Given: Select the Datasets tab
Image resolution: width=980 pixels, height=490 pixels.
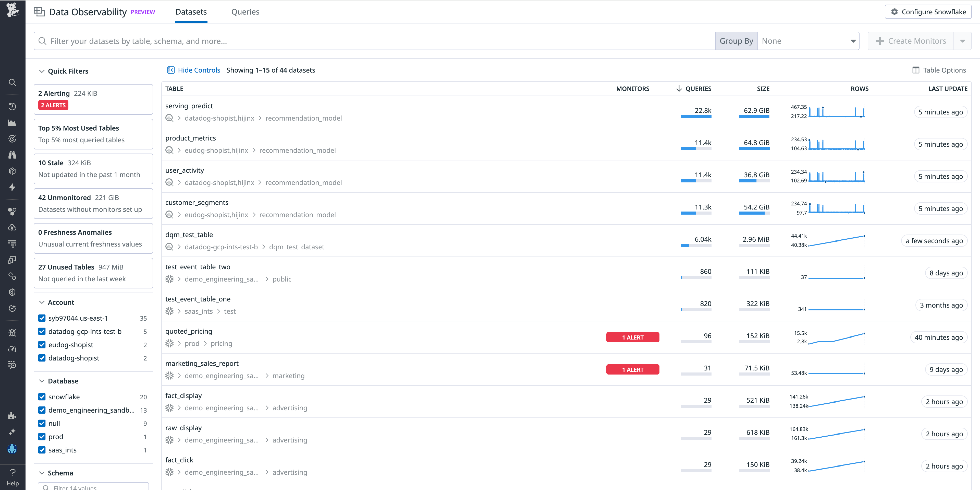Looking at the screenshot, I should tap(191, 12).
